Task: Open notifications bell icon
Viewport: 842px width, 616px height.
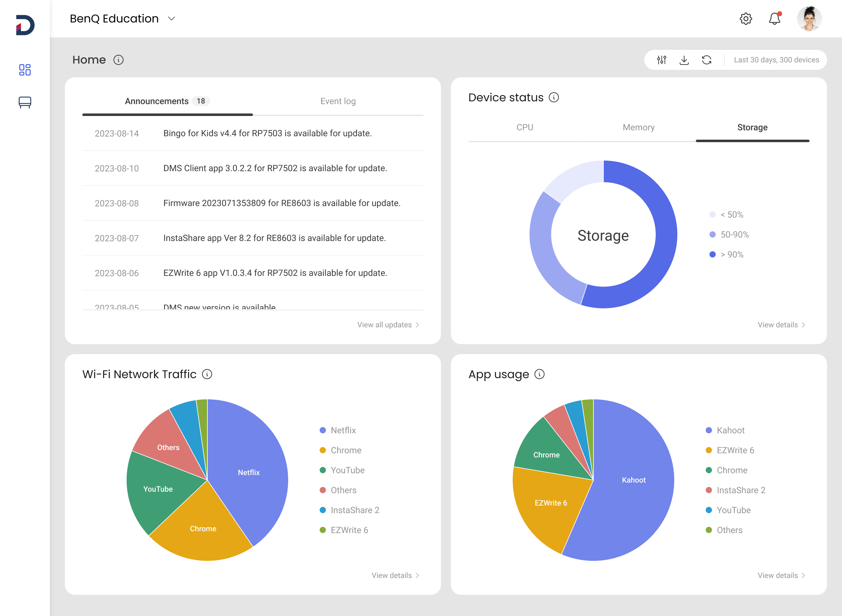Action: 775,18
